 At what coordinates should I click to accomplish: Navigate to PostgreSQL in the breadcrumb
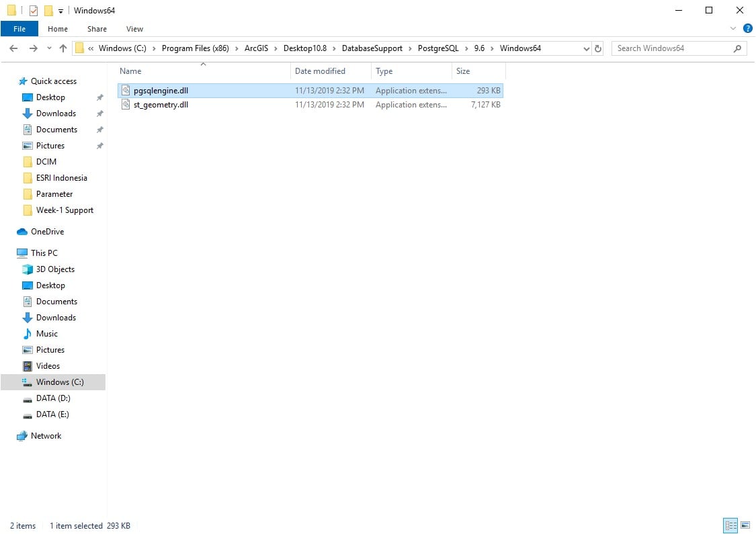click(437, 48)
